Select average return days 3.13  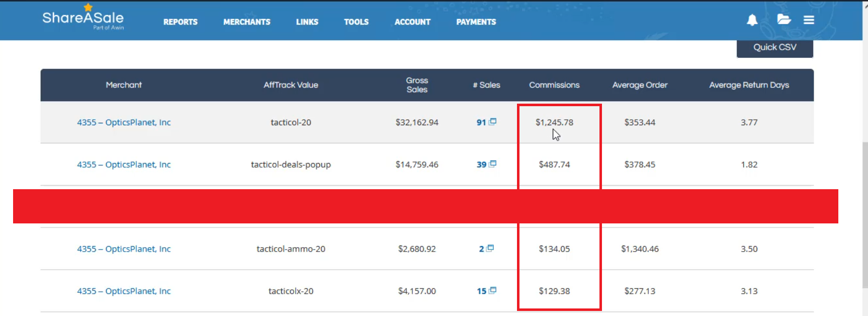(x=749, y=291)
